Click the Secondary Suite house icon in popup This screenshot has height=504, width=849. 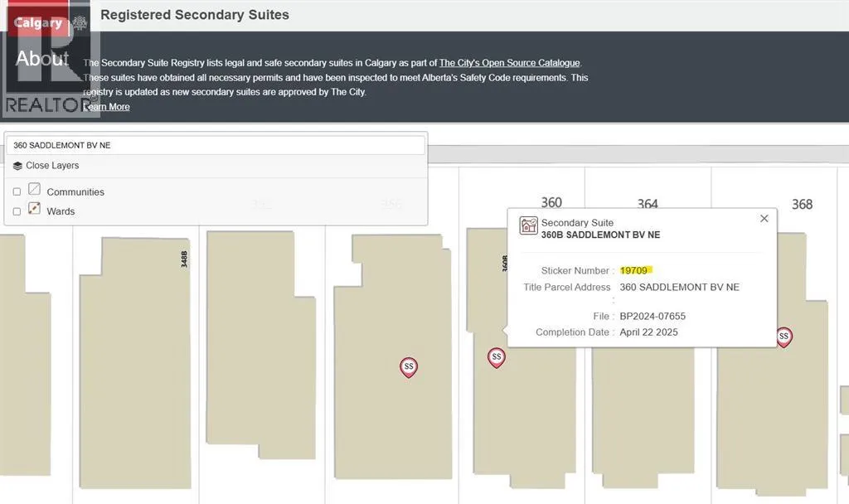pyautogui.click(x=528, y=226)
